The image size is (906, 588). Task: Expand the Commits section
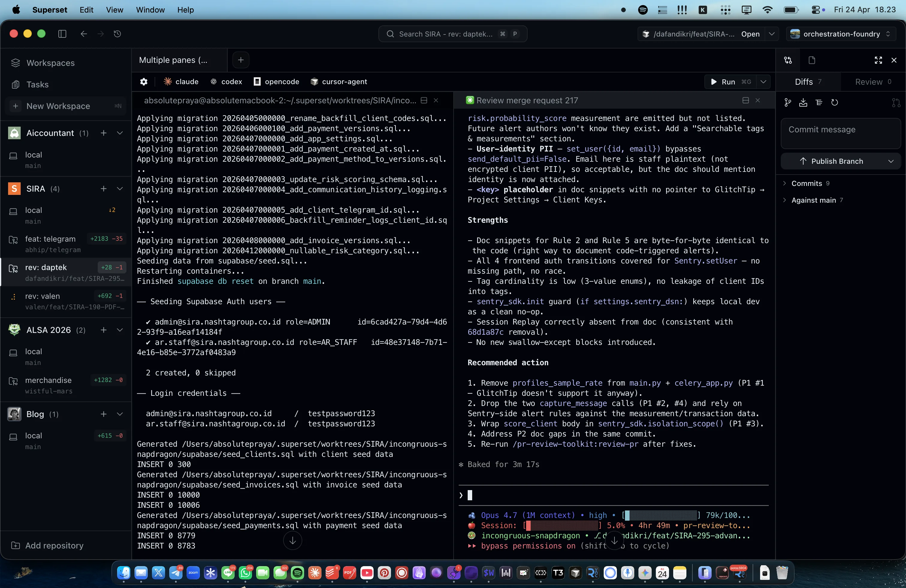tap(806, 183)
